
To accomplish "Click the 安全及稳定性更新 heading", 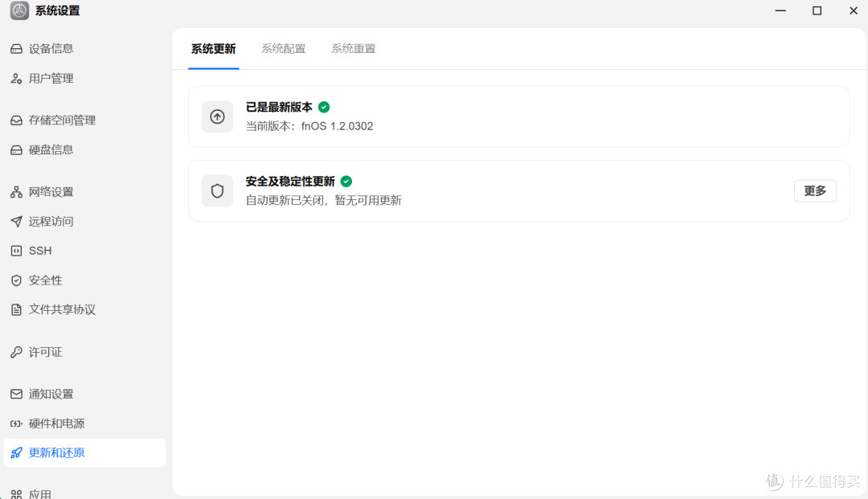I will pyautogui.click(x=290, y=182).
